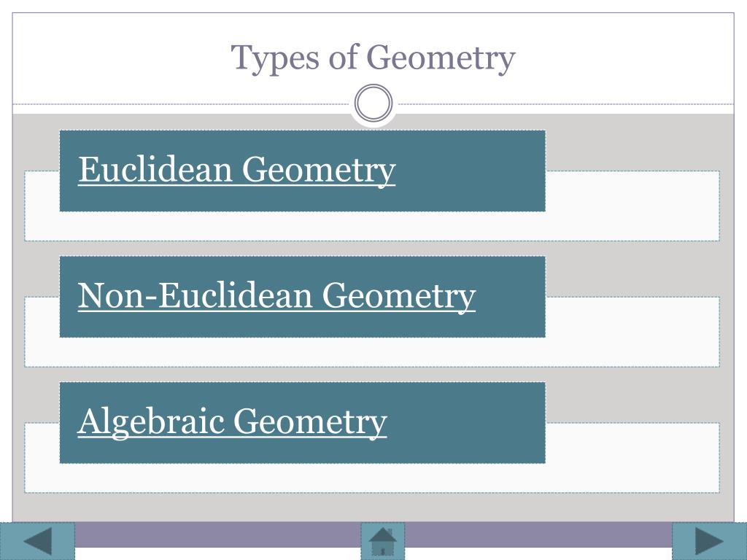The height and width of the screenshot is (560, 747).
Task: Select white content box under Non-Euclidean Geometry
Action: (x=371, y=352)
